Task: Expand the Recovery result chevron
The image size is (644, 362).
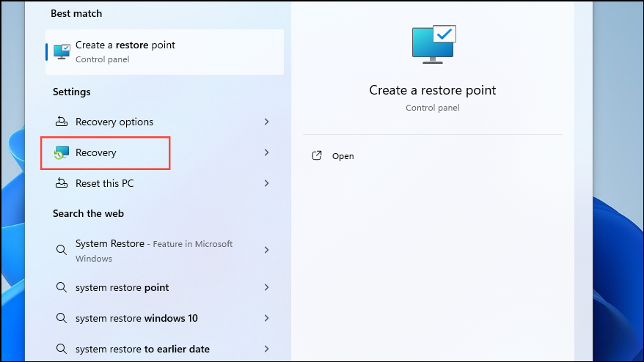Action: (x=266, y=152)
